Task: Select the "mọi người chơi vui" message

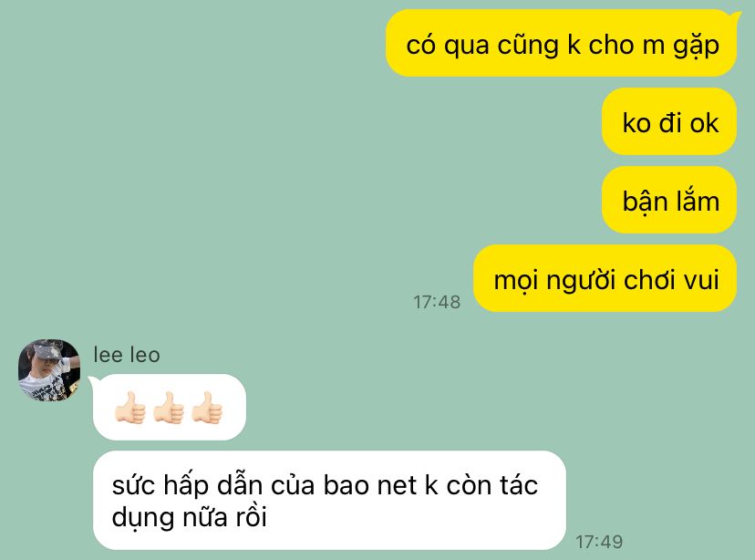Action: 605,278
